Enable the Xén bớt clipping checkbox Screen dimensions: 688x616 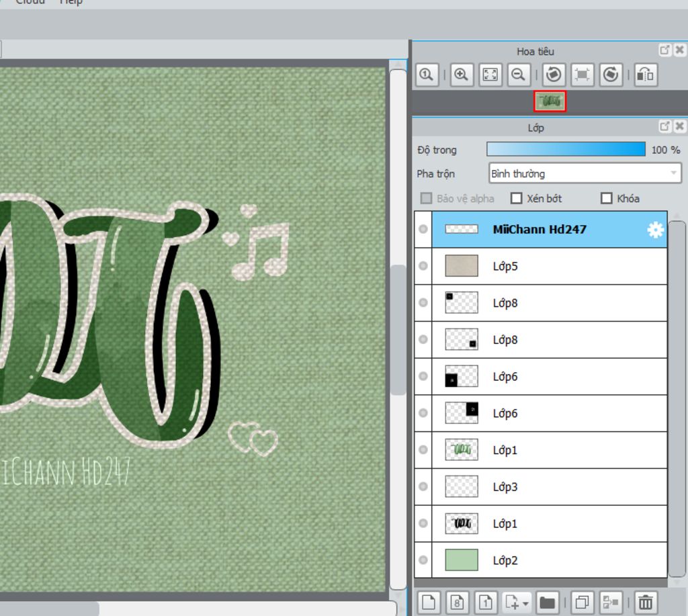point(517,198)
